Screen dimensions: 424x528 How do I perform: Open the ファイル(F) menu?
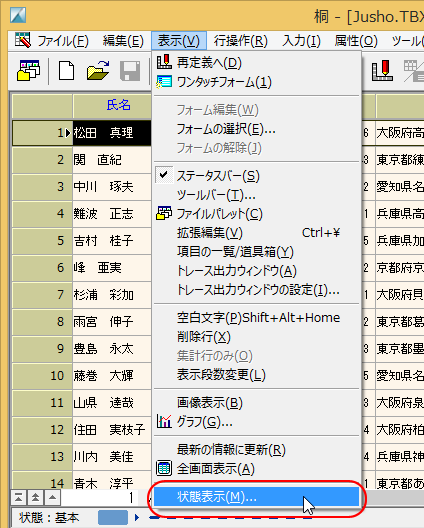click(63, 41)
